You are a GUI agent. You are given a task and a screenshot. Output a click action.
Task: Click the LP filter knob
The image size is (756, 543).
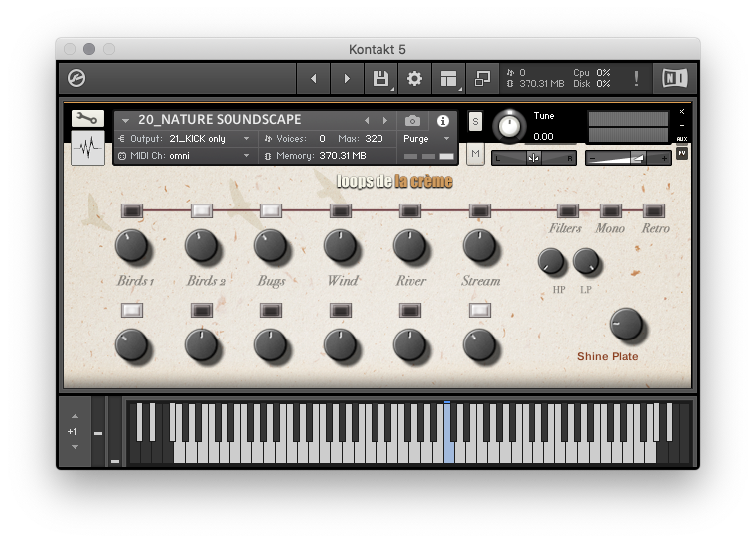pos(586,261)
